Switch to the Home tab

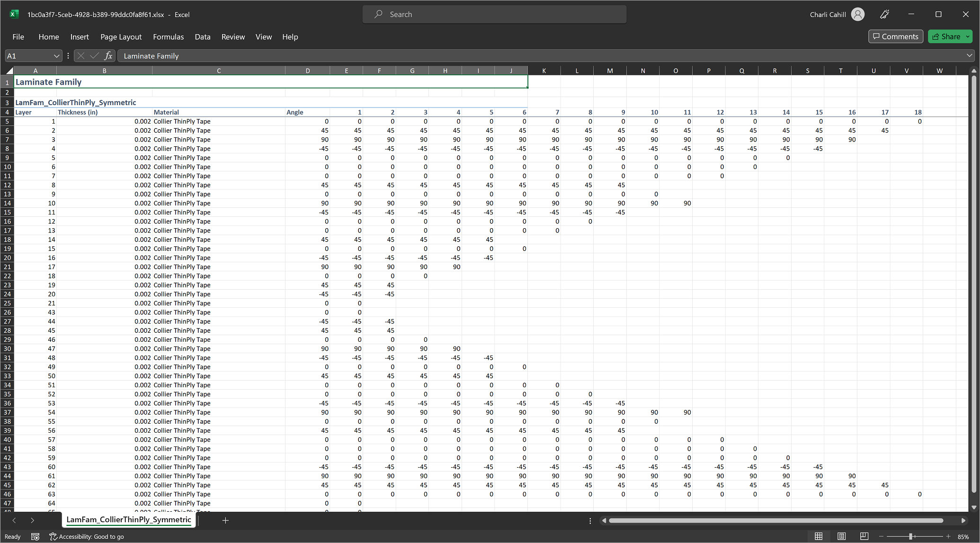49,36
